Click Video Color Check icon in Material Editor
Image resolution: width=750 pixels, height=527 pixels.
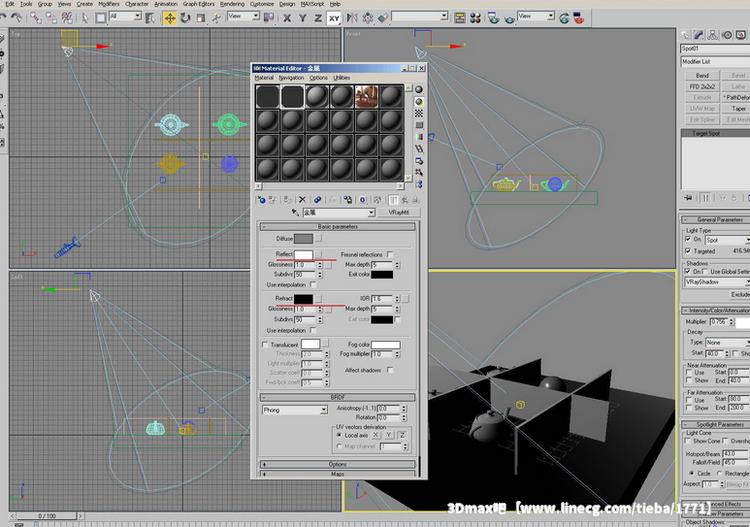pyautogui.click(x=419, y=137)
